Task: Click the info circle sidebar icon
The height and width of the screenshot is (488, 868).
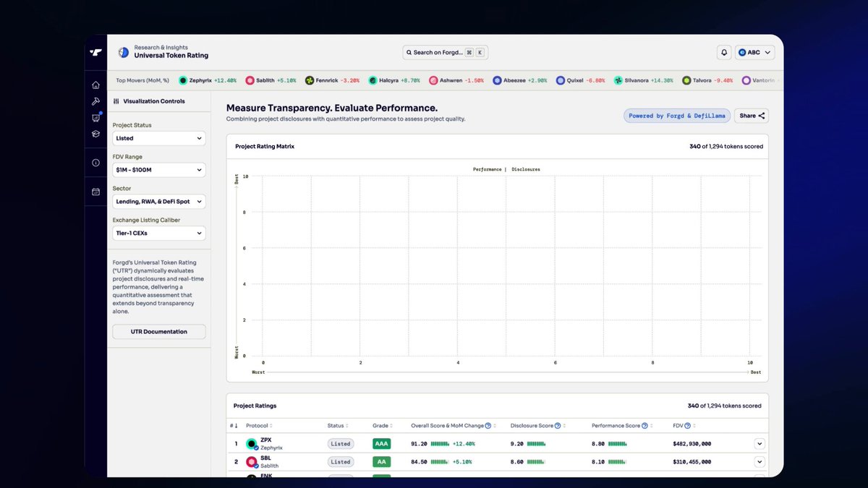Action: [95, 163]
